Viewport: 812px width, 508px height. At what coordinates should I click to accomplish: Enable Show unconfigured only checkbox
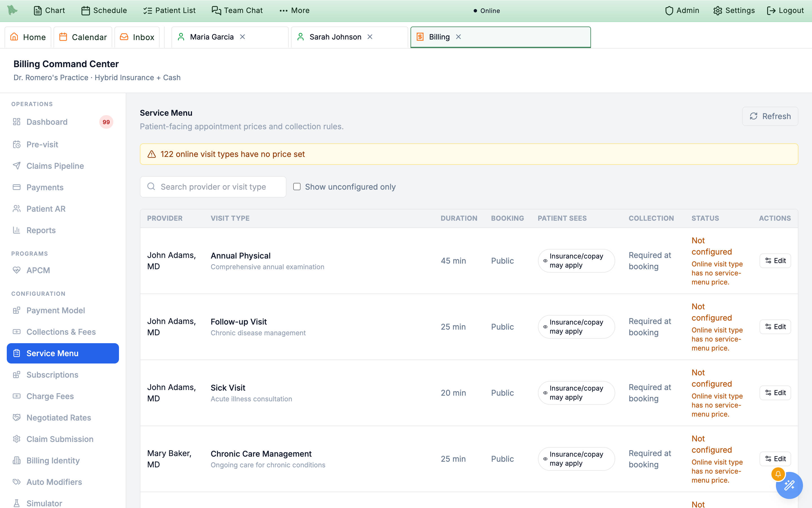(297, 187)
